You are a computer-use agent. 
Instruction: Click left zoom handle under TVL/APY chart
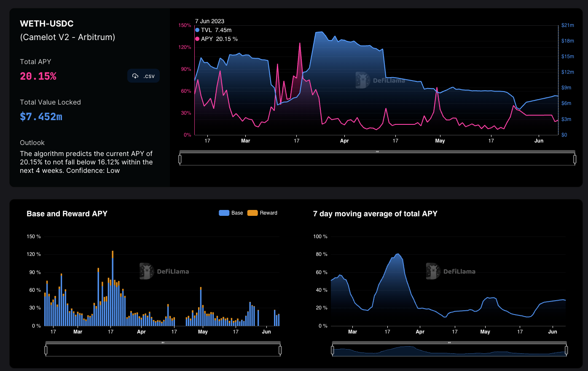[x=180, y=159]
